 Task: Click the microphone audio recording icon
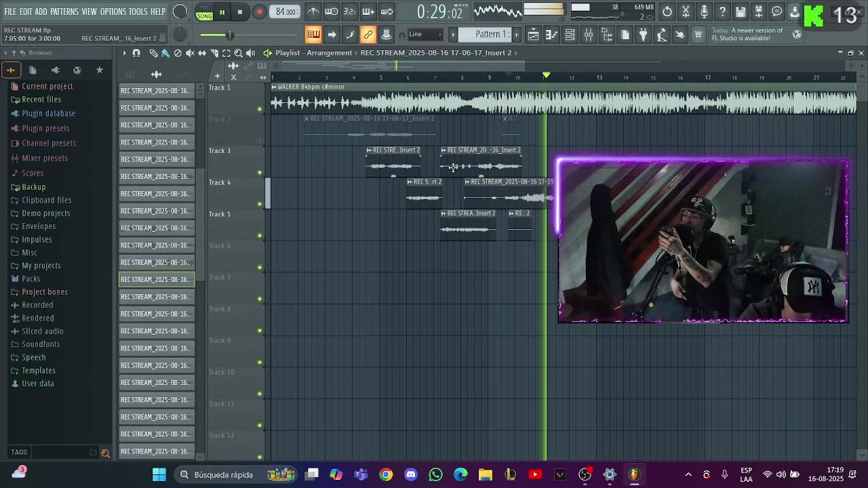[704, 12]
